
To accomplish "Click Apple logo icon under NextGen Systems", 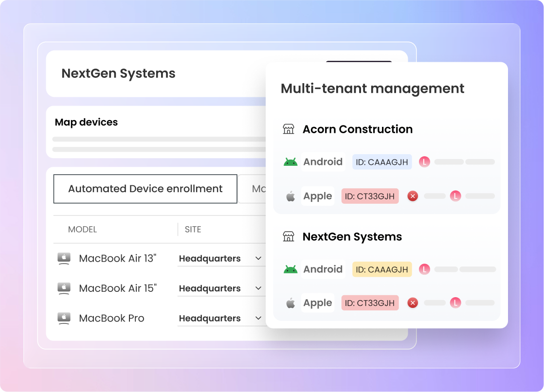I will (290, 303).
